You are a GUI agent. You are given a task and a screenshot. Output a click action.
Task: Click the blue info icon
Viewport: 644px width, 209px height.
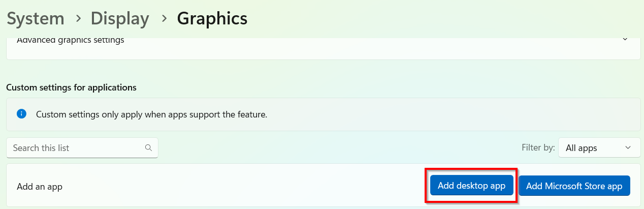pyautogui.click(x=21, y=114)
